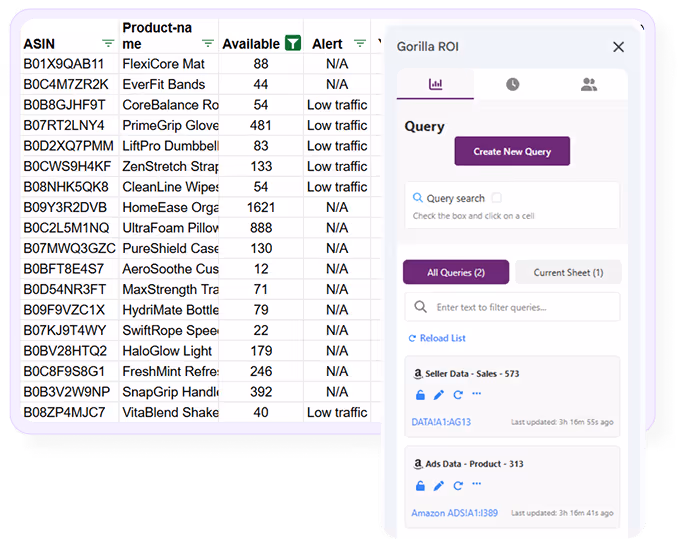Click the Reload List link
Image resolution: width=687 pixels, height=539 pixels.
[437, 338]
